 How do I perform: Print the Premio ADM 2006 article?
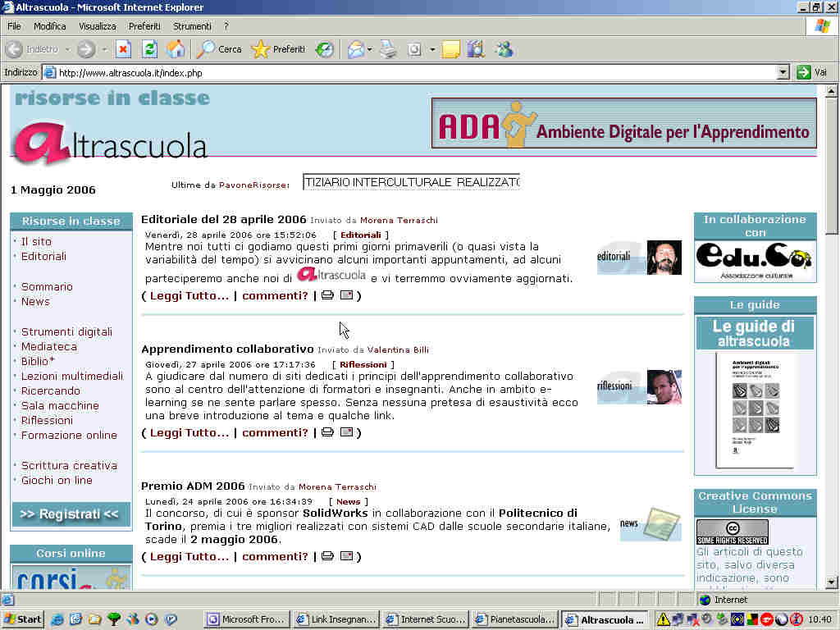click(327, 556)
